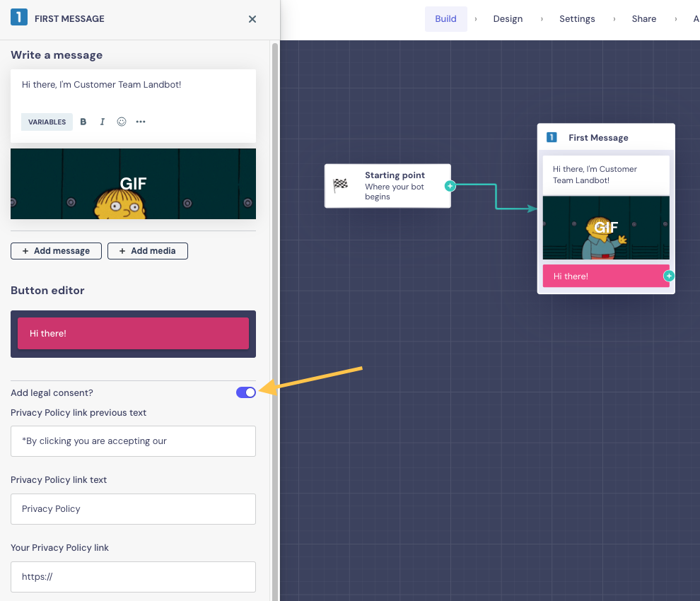Select the Starting point flag icon
Viewport: 700px width, 601px height.
[x=341, y=185]
